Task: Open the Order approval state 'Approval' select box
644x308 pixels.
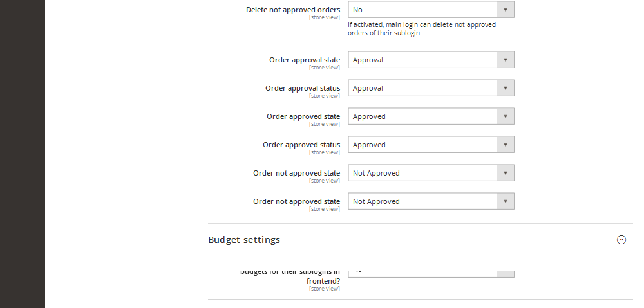Action: [x=431, y=60]
